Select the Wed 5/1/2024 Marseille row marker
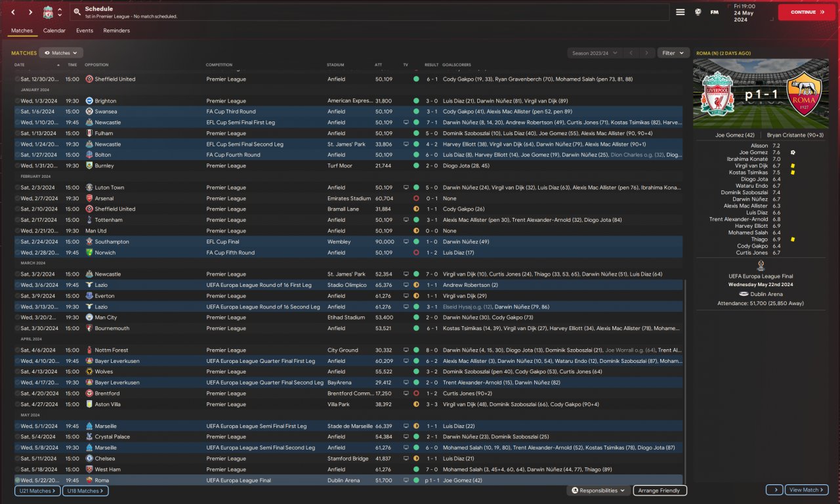 click(x=18, y=426)
